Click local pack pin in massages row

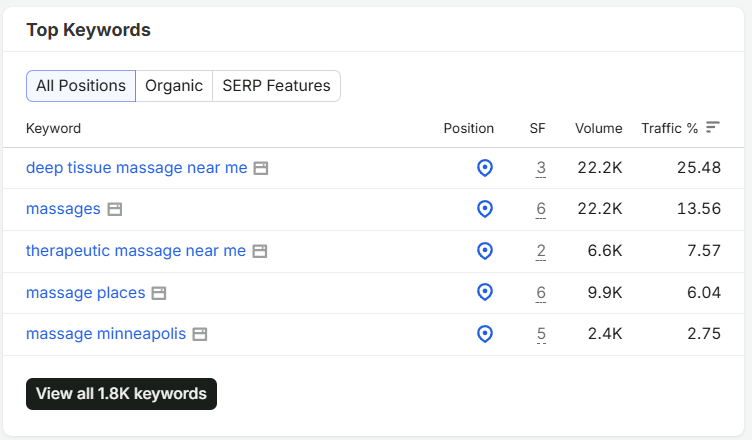coord(485,209)
